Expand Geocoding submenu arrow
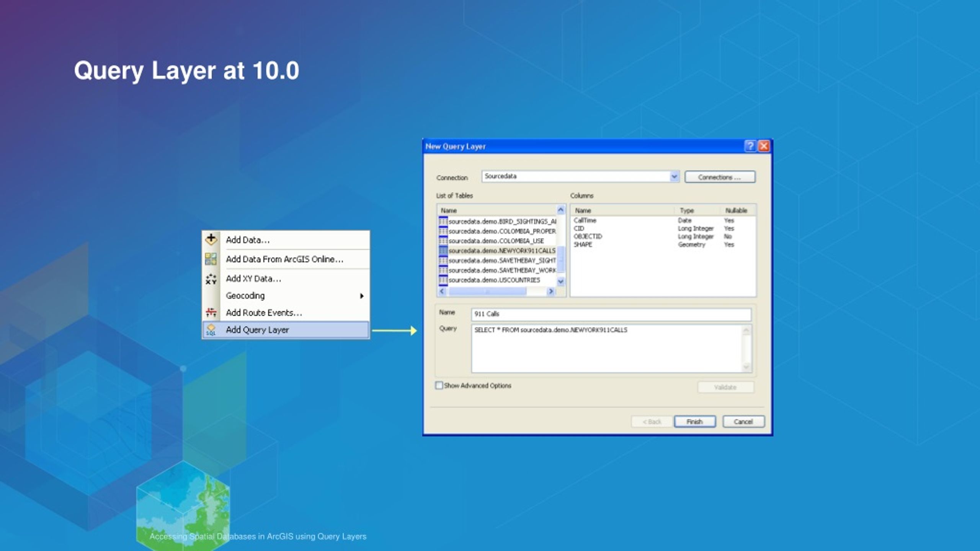This screenshot has width=980, height=551. coord(362,296)
